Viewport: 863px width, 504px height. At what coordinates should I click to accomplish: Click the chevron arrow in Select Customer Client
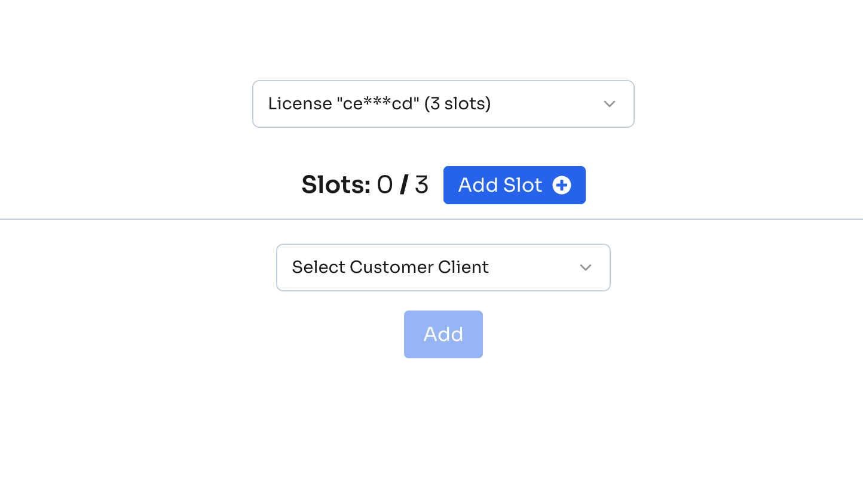(x=585, y=268)
